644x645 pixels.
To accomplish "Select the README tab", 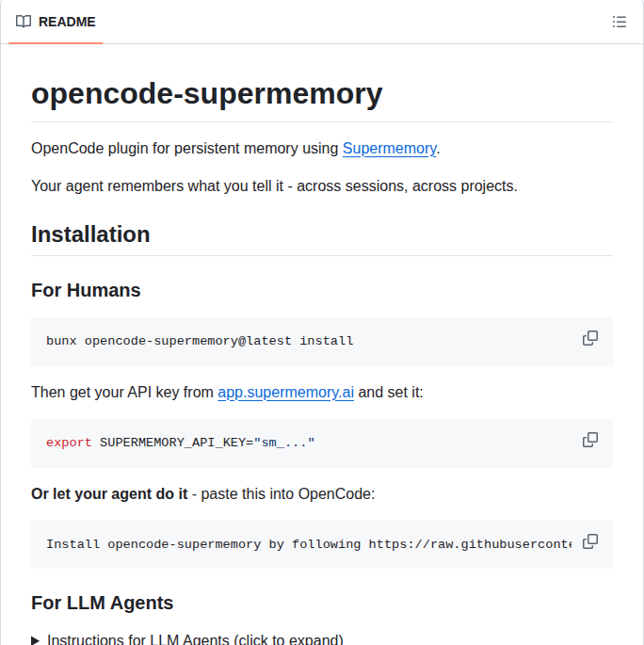I will click(56, 22).
